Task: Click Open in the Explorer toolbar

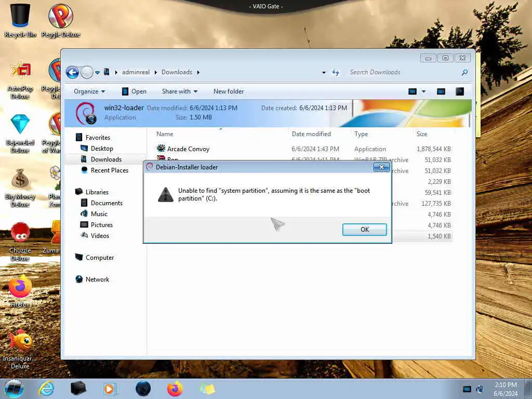Action: point(135,91)
